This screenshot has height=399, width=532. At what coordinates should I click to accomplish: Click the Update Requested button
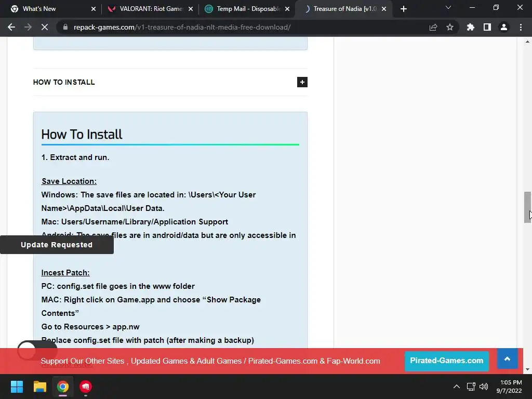coord(57,245)
